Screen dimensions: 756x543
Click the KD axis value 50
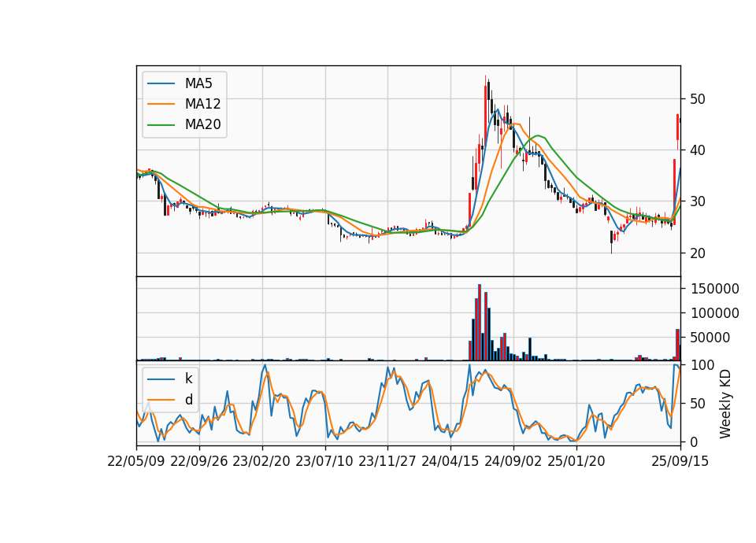pyautogui.click(x=698, y=404)
